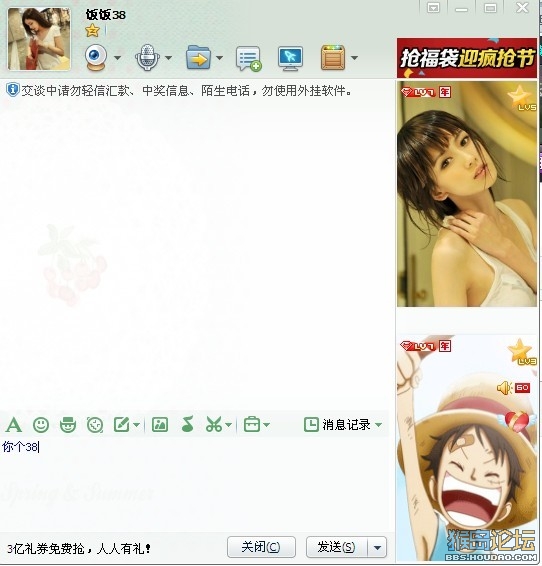Choose an emoticon from the smiley icon

[x=41, y=424]
